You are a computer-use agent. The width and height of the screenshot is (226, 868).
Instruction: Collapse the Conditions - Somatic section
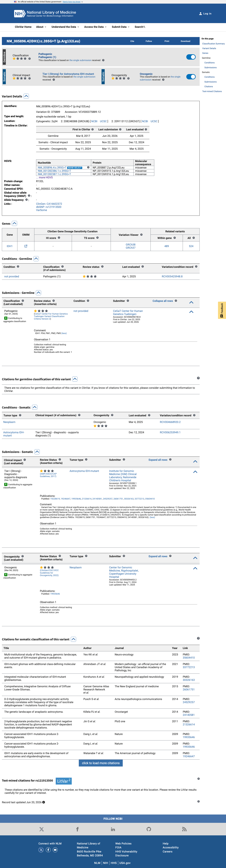click(x=34, y=407)
